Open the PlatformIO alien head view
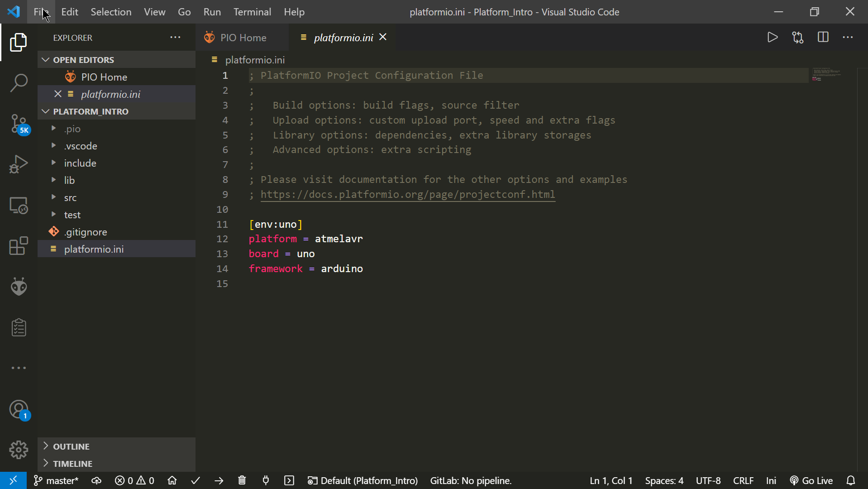 coord(19,287)
